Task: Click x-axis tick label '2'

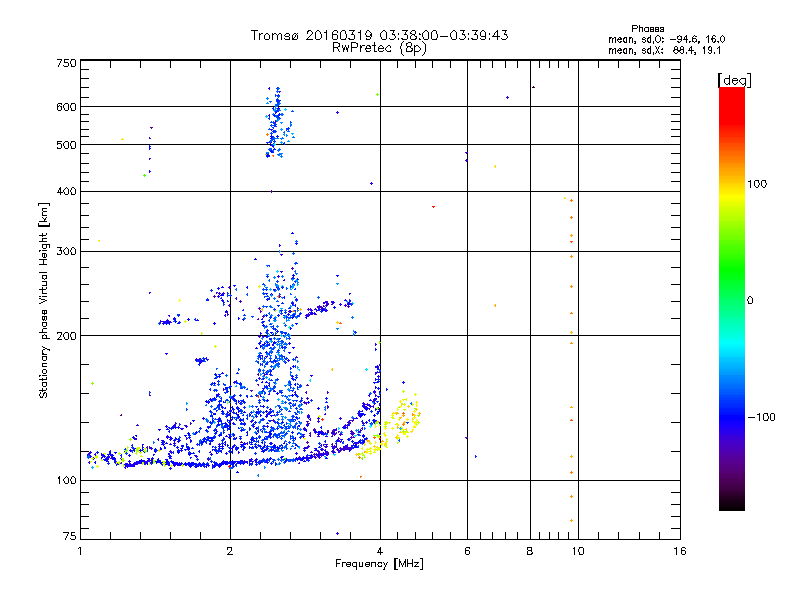Action: (x=230, y=551)
